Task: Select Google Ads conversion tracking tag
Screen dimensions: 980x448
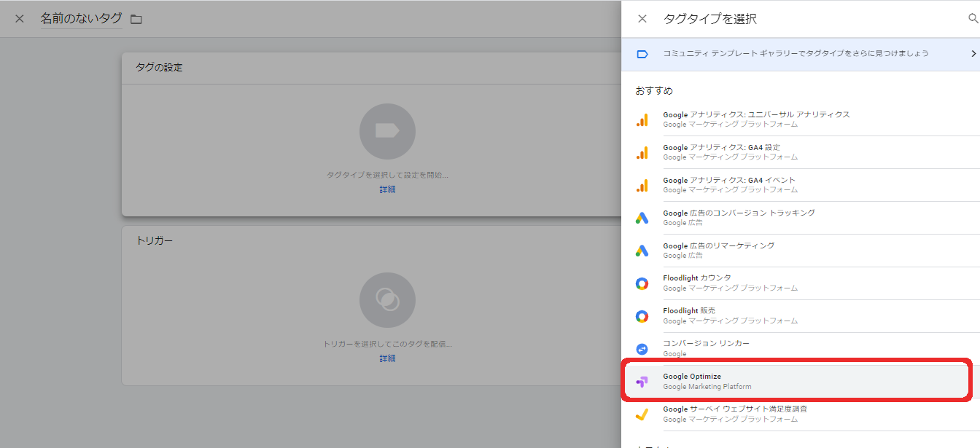Action: (801, 218)
